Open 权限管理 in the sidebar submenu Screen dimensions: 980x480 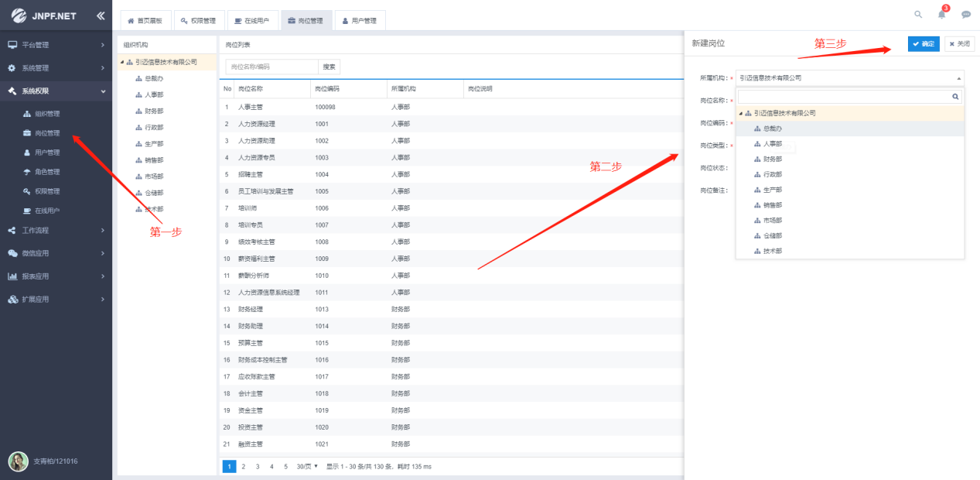[x=47, y=191]
